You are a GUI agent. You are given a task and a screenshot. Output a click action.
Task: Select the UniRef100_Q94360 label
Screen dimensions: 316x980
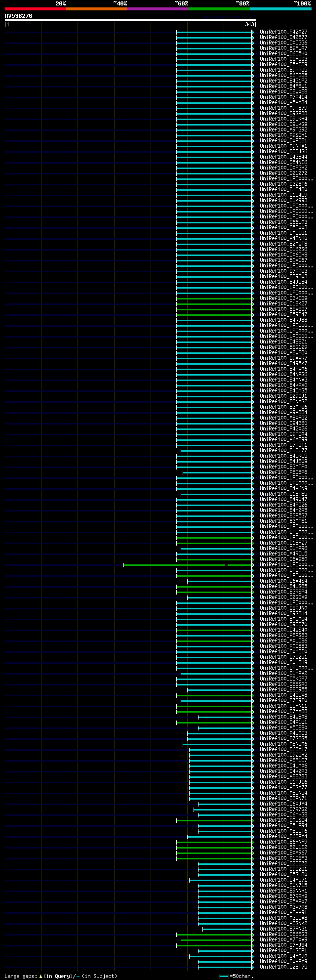(283, 423)
